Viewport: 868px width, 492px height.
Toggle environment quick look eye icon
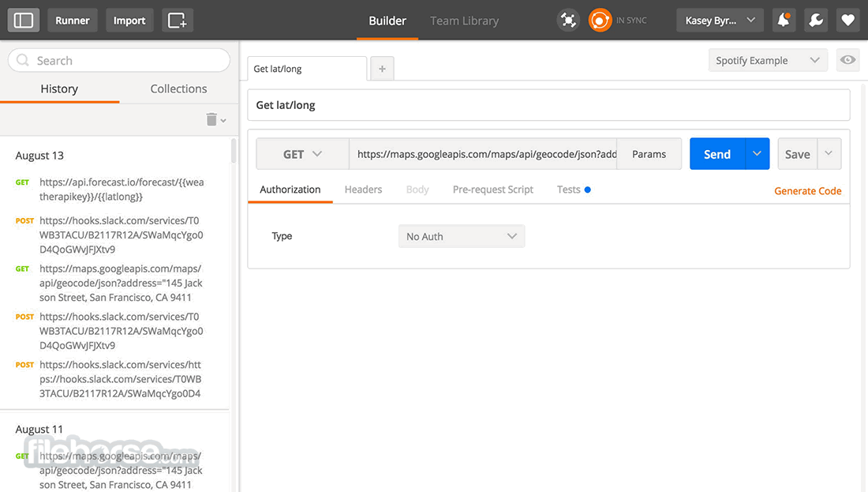[848, 61]
